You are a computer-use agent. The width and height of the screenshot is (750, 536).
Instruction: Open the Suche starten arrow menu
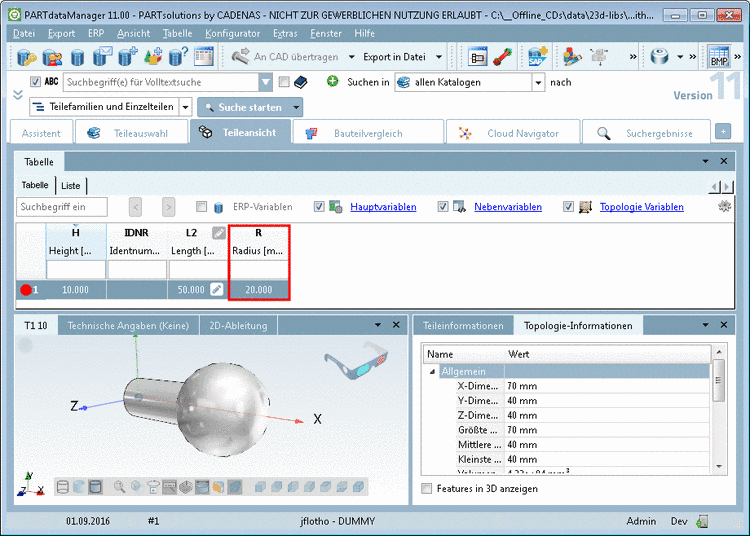296,108
